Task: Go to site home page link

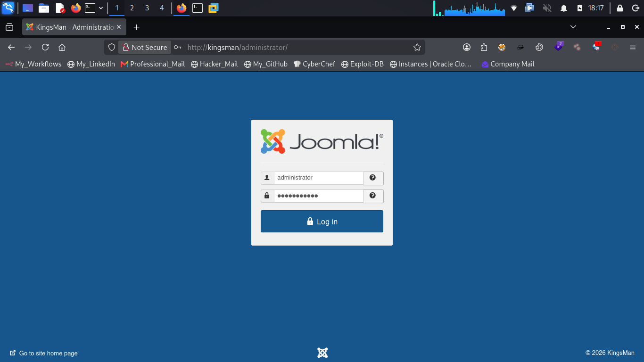Action: [x=44, y=353]
